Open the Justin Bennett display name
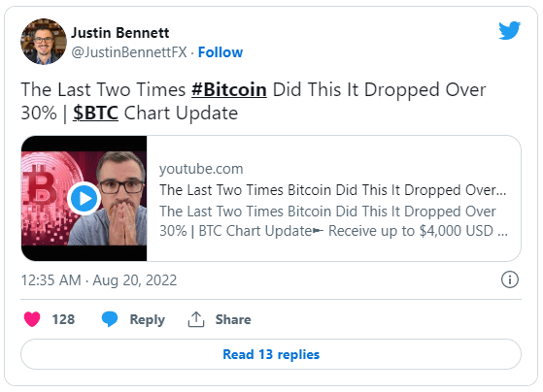The width and height of the screenshot is (543, 392). (120, 33)
